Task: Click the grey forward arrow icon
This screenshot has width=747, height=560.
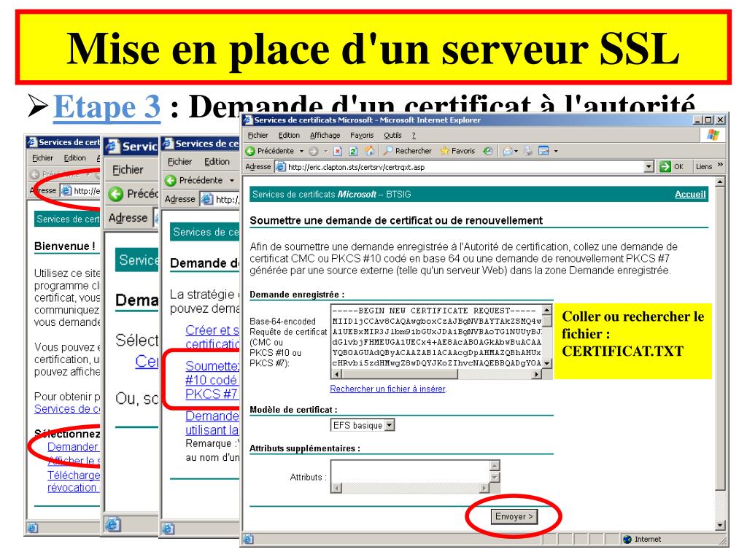Action: (x=314, y=152)
